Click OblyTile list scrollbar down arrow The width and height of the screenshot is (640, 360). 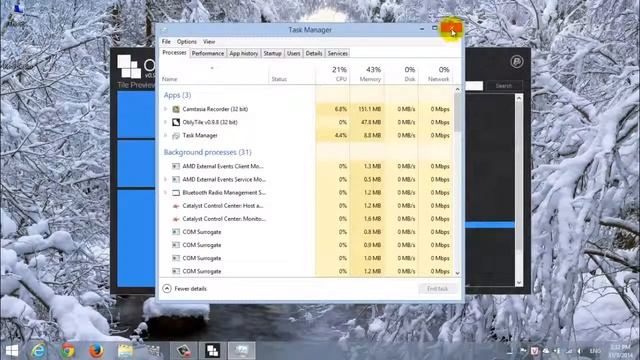[x=519, y=282]
